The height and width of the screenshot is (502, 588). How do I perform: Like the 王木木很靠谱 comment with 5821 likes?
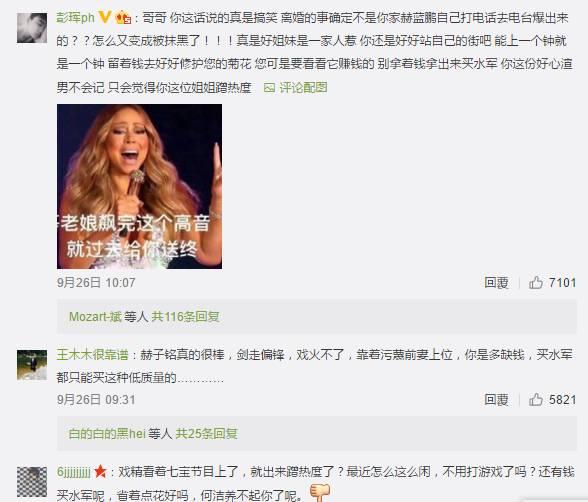point(536,400)
